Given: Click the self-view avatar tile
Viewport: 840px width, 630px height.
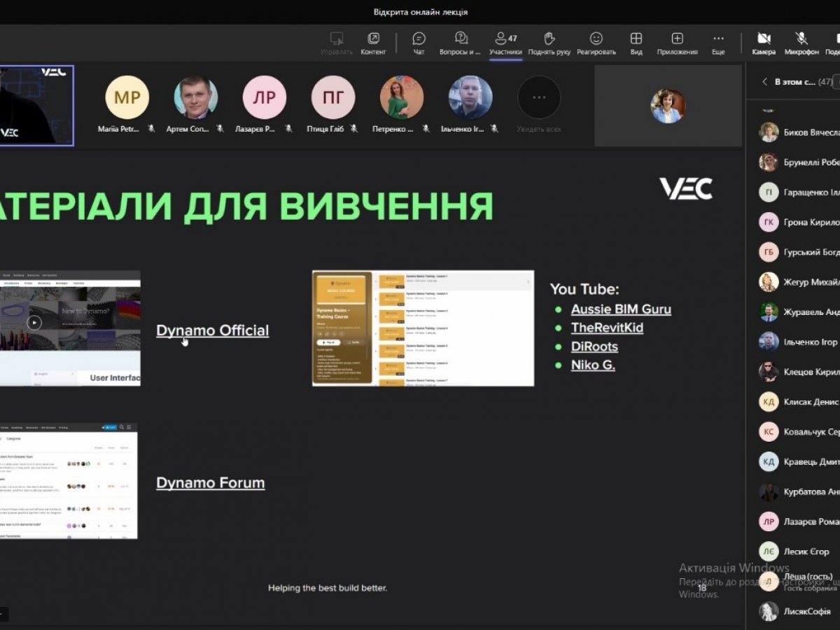Looking at the screenshot, I should pos(668,106).
